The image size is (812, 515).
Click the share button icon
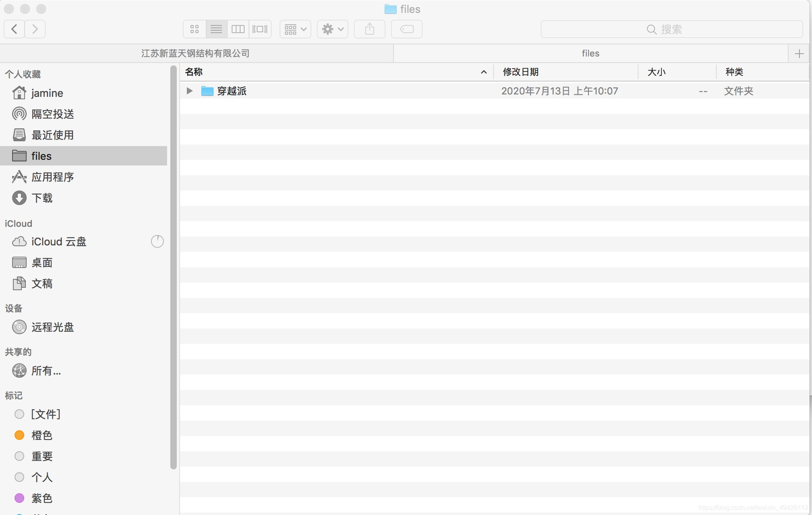369,29
